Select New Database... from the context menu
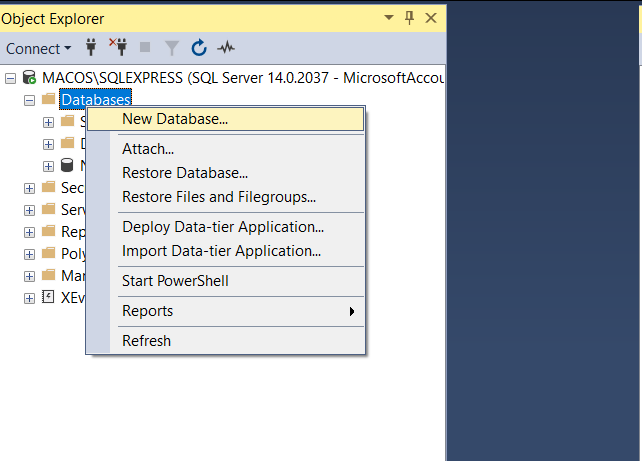 coord(175,119)
